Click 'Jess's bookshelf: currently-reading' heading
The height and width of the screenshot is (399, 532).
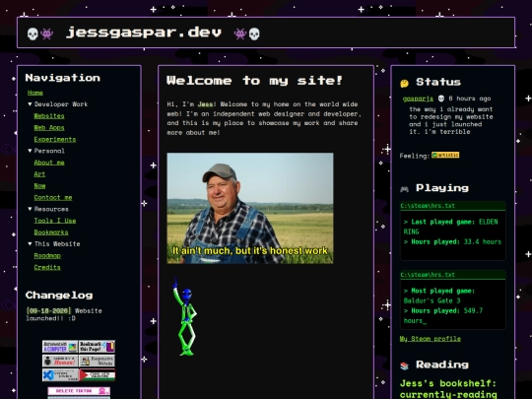pos(448,389)
